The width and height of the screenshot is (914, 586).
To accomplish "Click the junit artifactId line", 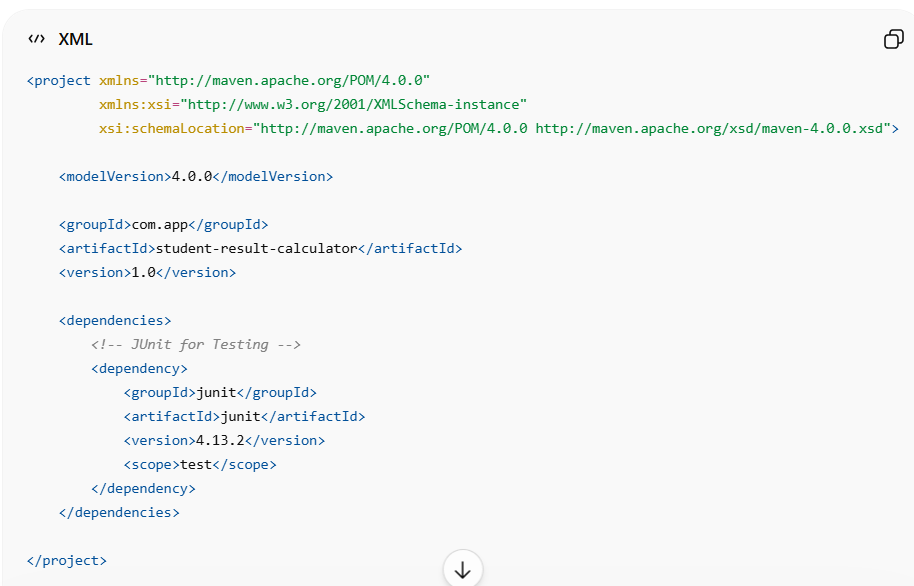I will tap(244, 416).
